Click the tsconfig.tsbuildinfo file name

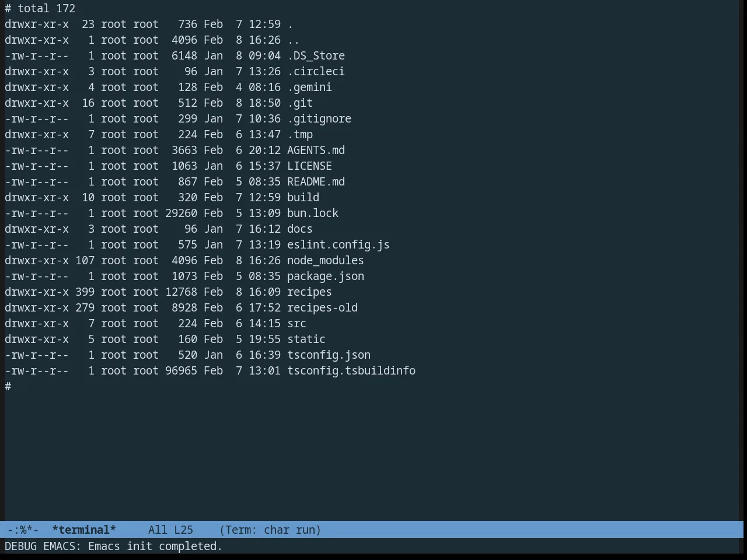(351, 370)
